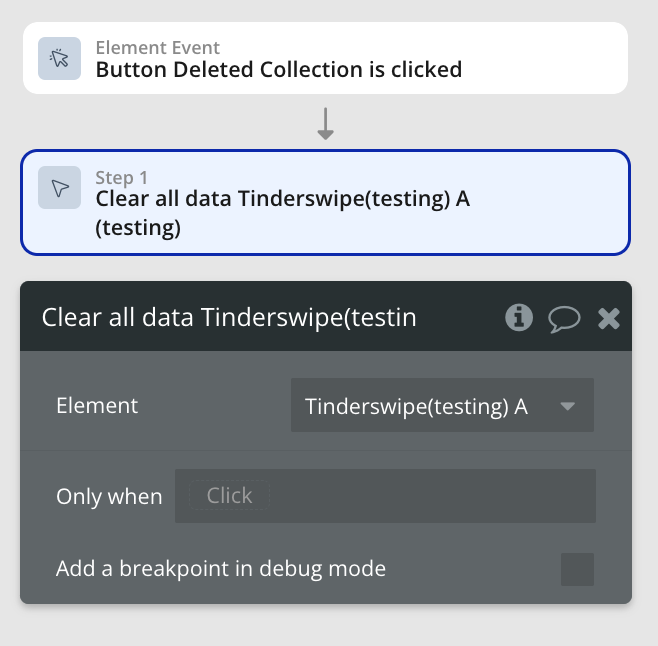This screenshot has height=646, width=658.
Task: Click the "Element Event" caption text
Action: (x=157, y=47)
